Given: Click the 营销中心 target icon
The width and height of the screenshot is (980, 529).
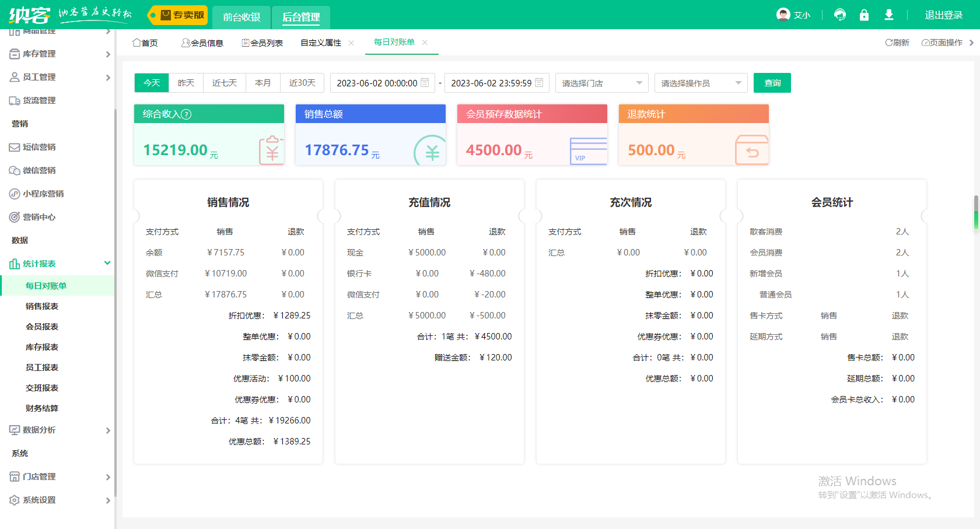Looking at the screenshot, I should (x=15, y=217).
